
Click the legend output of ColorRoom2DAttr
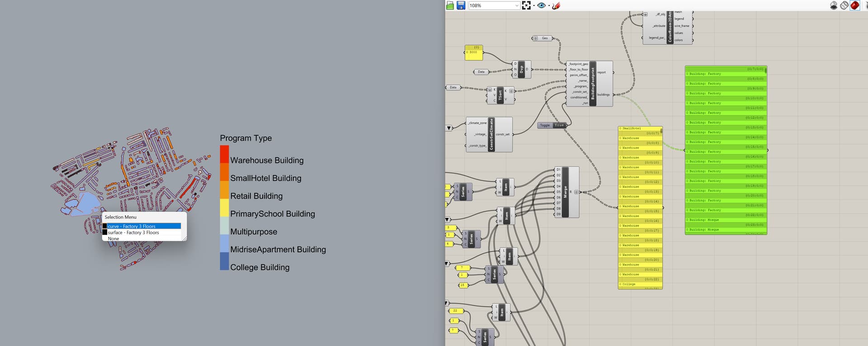pos(679,19)
